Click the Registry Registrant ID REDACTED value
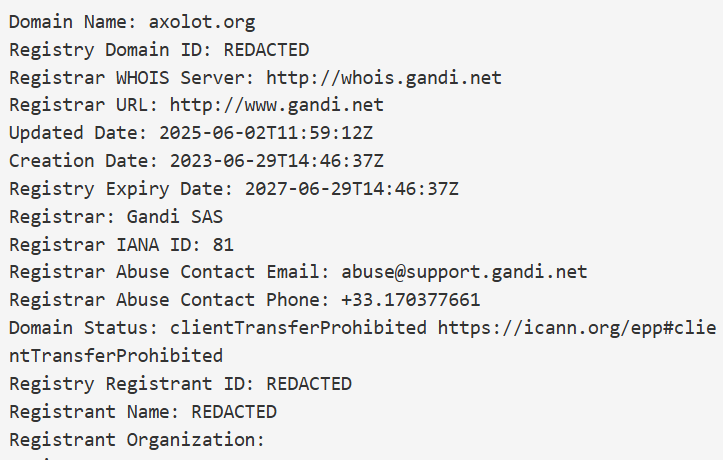This screenshot has width=723, height=460. tap(309, 383)
